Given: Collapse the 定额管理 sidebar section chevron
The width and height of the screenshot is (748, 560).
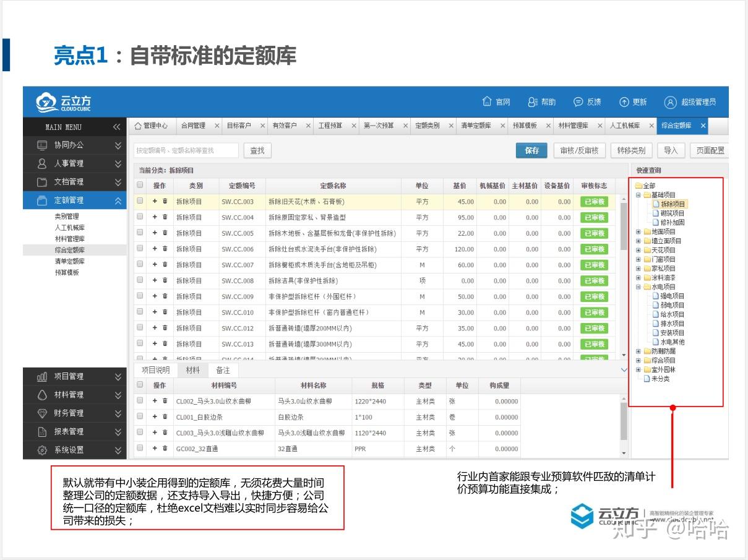Looking at the screenshot, I should [118, 200].
